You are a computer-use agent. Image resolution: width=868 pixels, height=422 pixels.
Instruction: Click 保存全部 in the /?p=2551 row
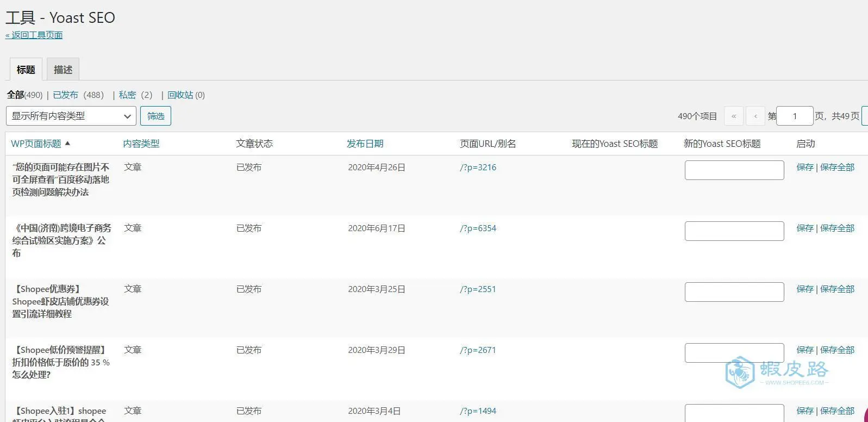point(837,289)
